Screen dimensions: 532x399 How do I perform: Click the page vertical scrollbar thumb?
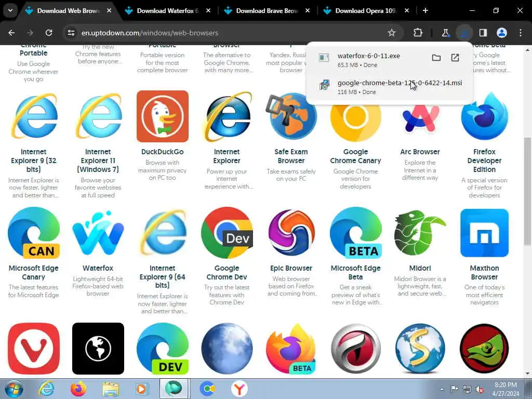(x=527, y=191)
